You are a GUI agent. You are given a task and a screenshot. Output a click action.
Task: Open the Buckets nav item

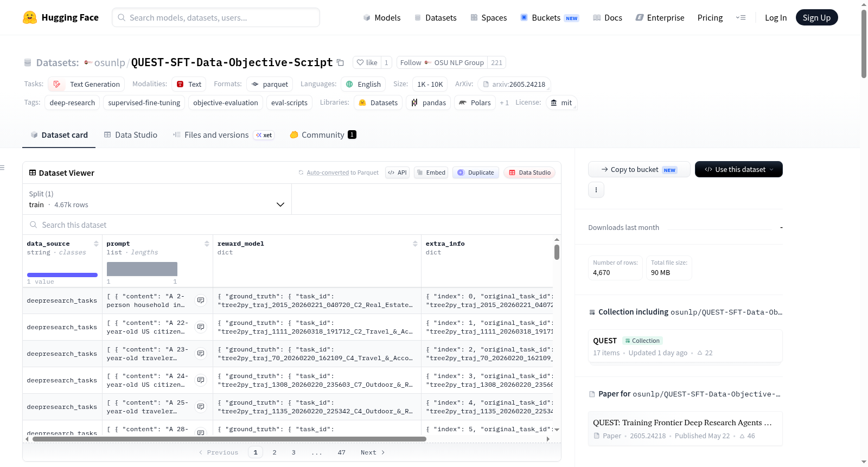pyautogui.click(x=550, y=17)
